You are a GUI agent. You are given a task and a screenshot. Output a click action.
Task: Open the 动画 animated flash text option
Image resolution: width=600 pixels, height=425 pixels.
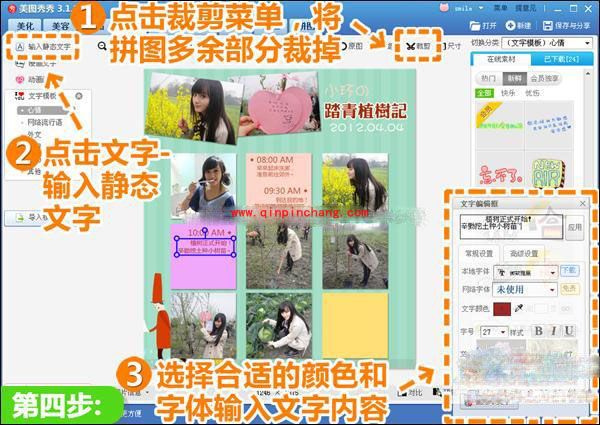20,80
